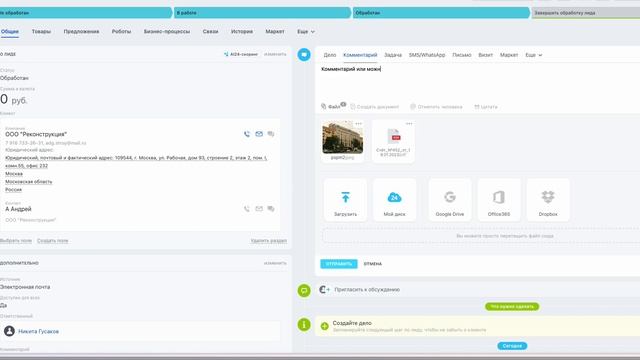Set lead stage to Обработан
The width and height of the screenshot is (640, 360).
441,13
